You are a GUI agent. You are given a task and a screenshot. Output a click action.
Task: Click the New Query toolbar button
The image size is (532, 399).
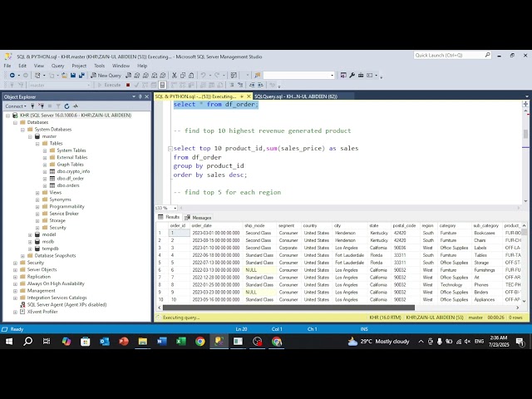[x=106, y=76]
